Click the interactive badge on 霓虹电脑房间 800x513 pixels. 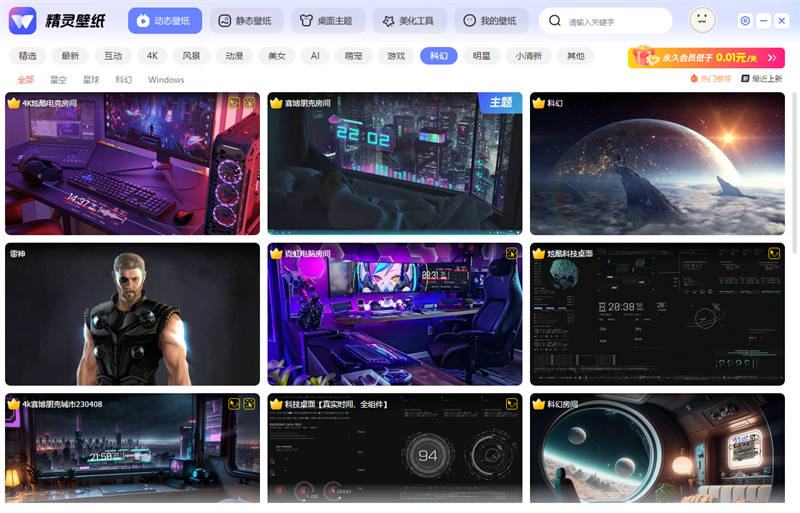point(511,253)
